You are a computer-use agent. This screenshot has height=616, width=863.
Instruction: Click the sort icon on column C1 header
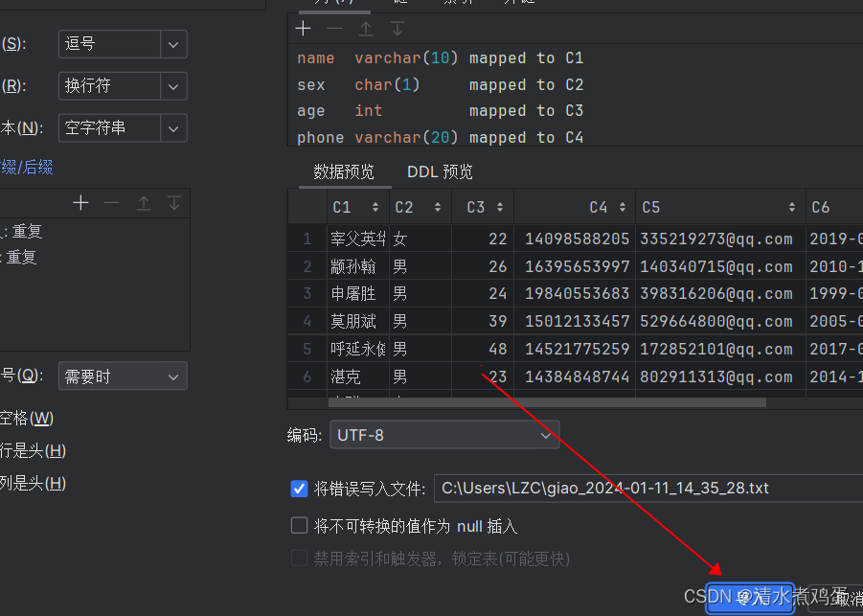pyautogui.click(x=377, y=206)
